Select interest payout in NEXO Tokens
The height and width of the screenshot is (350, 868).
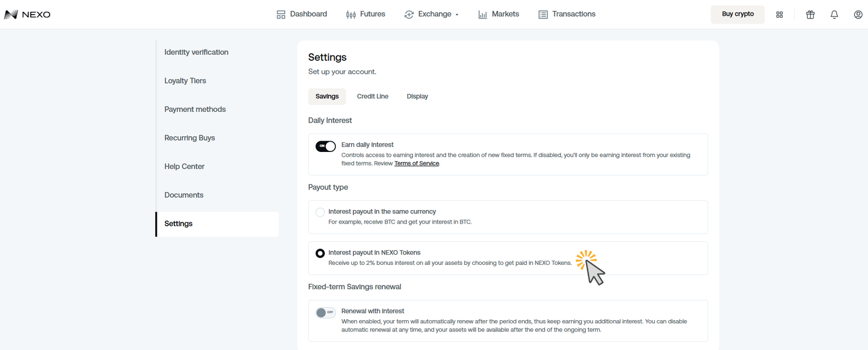(x=320, y=253)
